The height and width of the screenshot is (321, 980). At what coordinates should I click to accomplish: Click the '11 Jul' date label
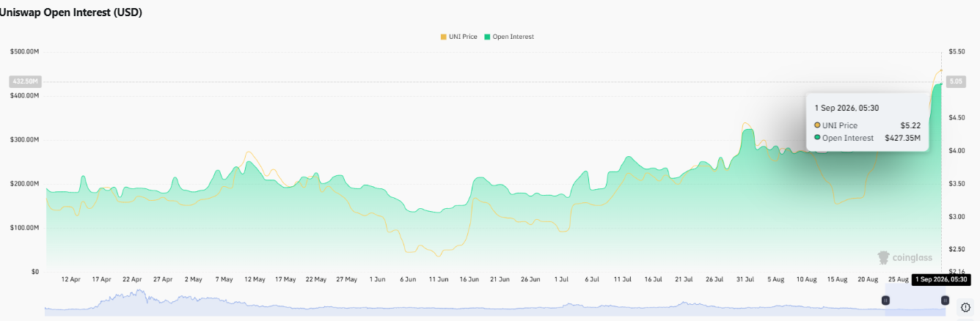(622, 279)
